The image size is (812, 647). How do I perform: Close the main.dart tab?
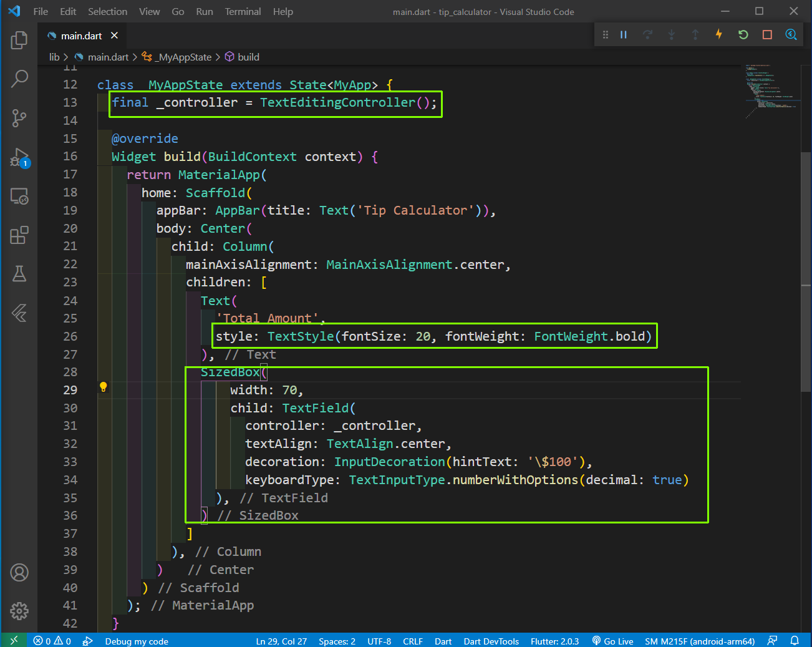click(x=114, y=36)
